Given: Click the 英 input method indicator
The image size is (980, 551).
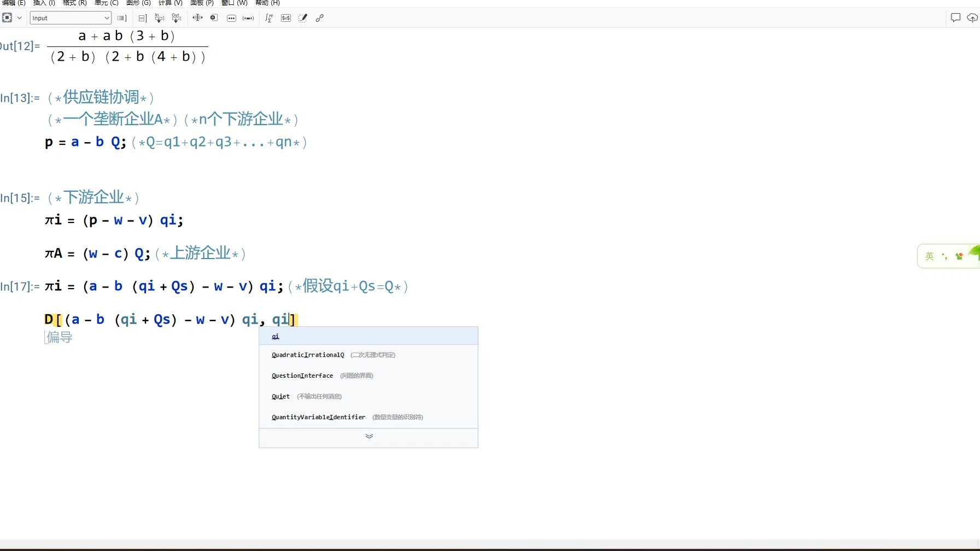Looking at the screenshot, I should coord(930,256).
